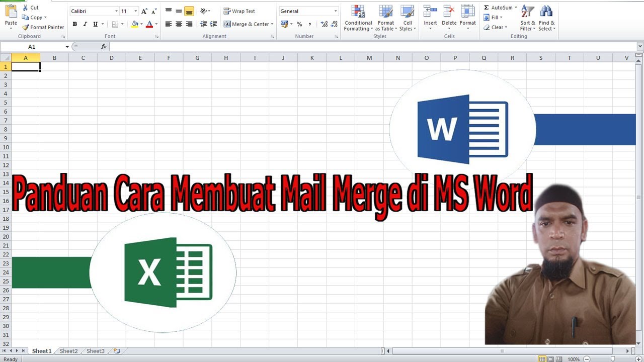
Task: Apply fill color with paint bucket
Action: (134, 24)
